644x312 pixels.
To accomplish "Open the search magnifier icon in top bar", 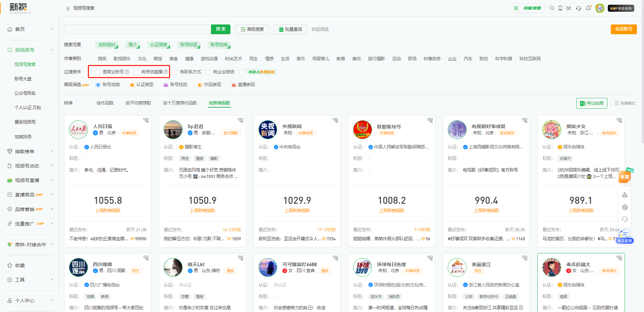I will 552,8.
